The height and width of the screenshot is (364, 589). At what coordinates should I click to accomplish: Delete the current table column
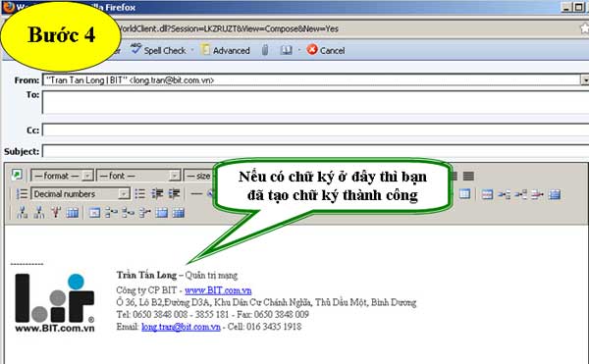56,213
